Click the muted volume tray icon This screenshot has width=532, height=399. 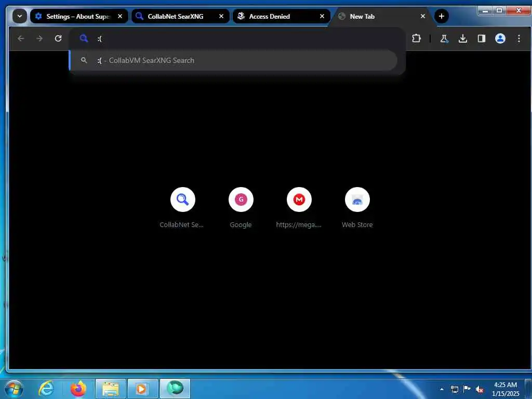click(x=480, y=389)
